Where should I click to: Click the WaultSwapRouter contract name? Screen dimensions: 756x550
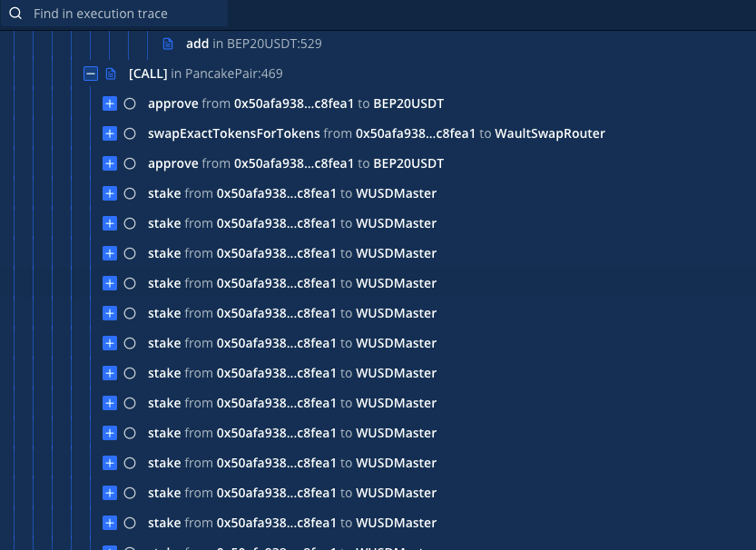point(550,133)
